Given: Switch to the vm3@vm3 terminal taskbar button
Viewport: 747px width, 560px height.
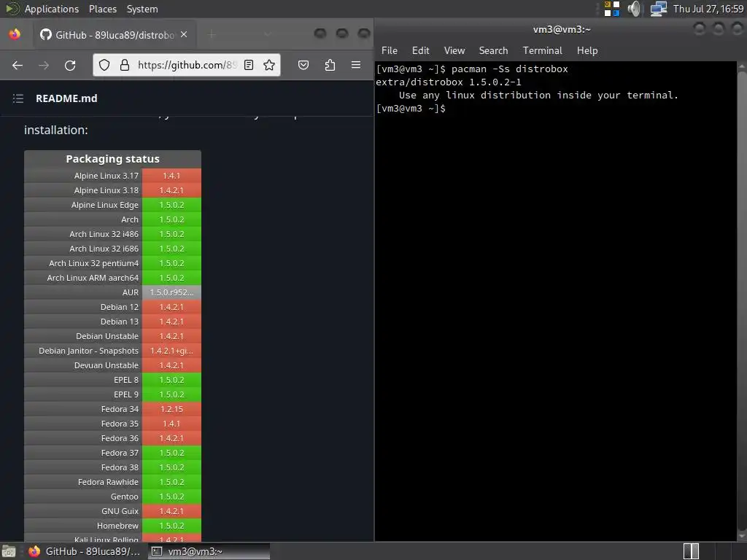Looking at the screenshot, I should (x=209, y=551).
